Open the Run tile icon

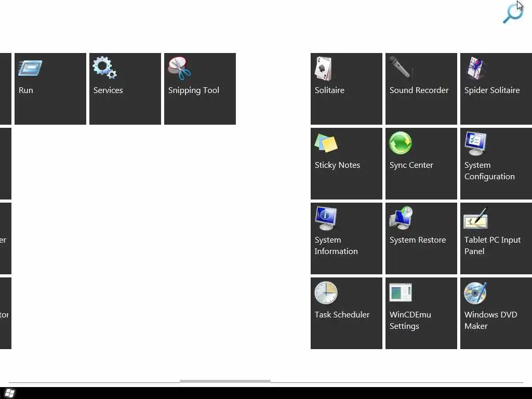[30, 68]
